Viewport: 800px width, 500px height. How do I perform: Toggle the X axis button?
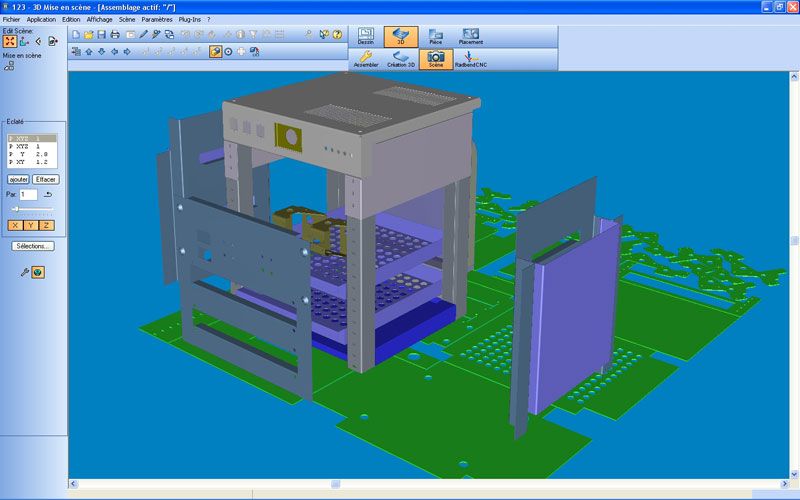click(x=15, y=226)
